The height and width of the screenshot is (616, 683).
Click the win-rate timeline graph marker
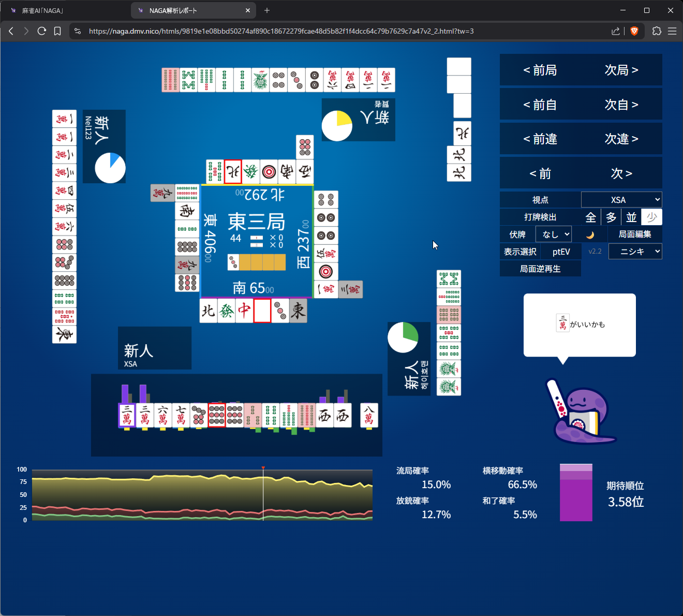(263, 469)
